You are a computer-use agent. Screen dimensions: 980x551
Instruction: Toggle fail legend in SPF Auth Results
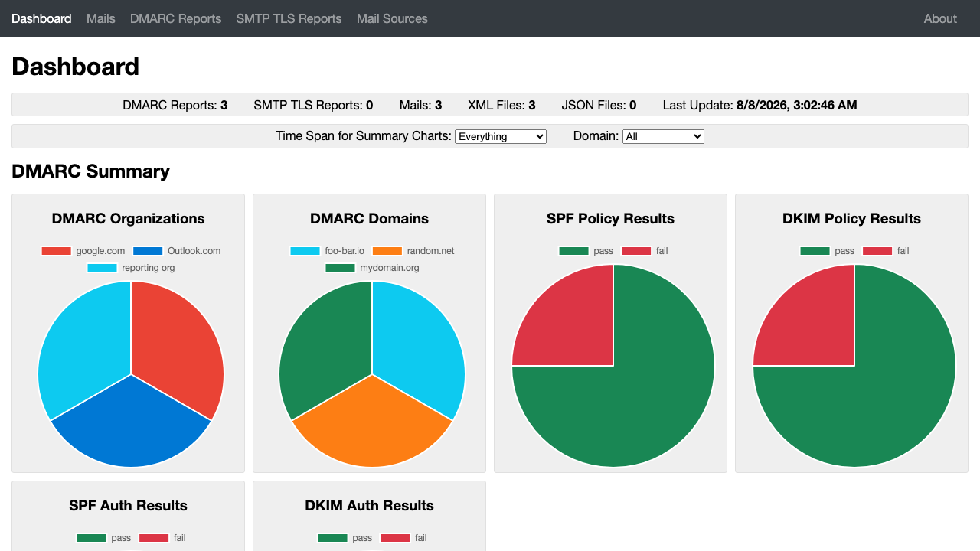point(162,538)
